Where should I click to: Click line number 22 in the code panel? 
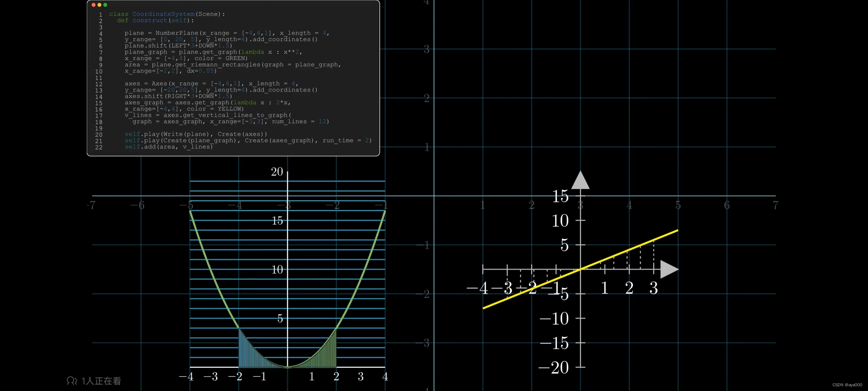click(99, 147)
